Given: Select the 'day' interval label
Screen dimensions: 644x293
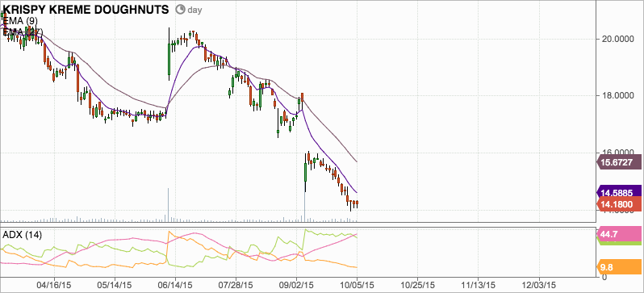Looking at the screenshot, I should pyautogui.click(x=194, y=10).
